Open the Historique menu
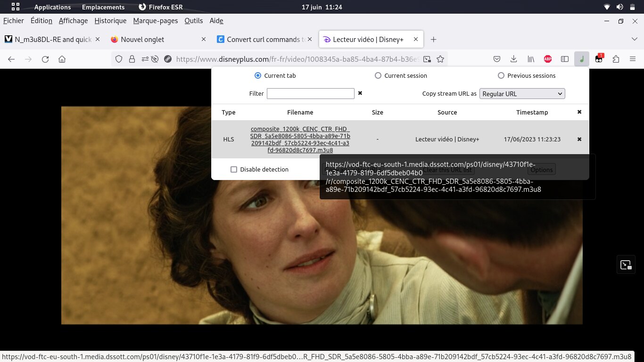 click(110, 21)
